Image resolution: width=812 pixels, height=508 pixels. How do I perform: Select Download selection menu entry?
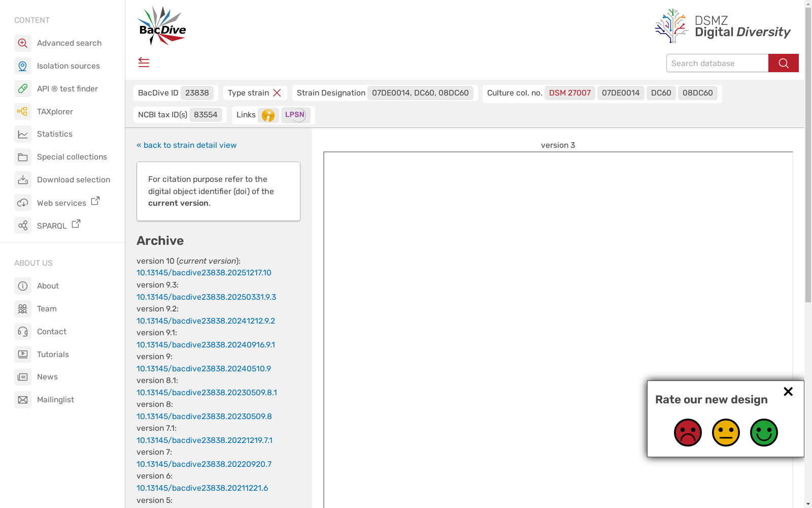[x=74, y=180]
